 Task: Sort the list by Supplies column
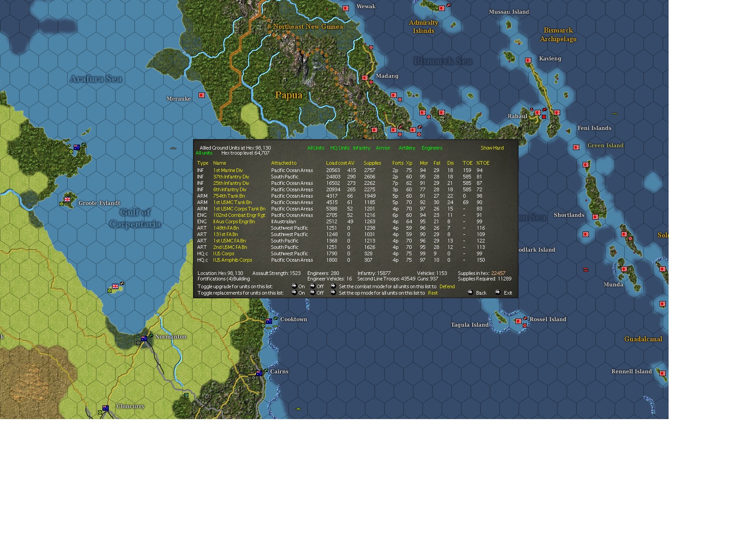[x=372, y=163]
